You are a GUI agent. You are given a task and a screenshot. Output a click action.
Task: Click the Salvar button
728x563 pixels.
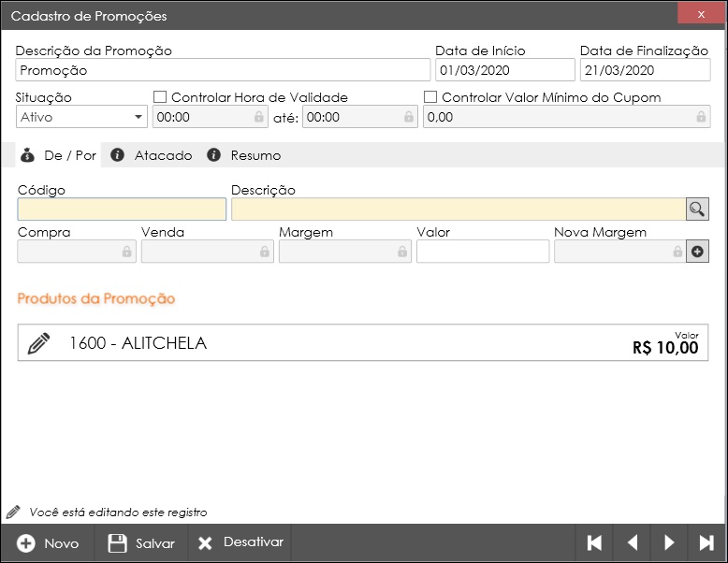(141, 543)
